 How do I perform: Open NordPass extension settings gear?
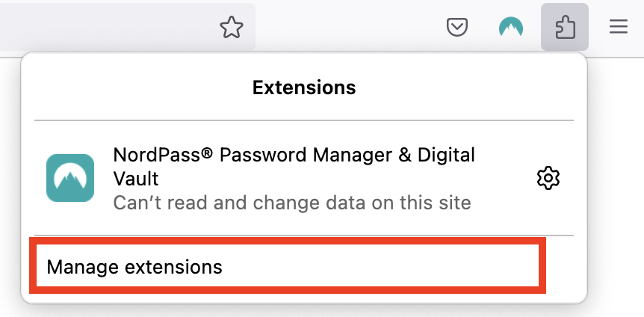tap(548, 178)
